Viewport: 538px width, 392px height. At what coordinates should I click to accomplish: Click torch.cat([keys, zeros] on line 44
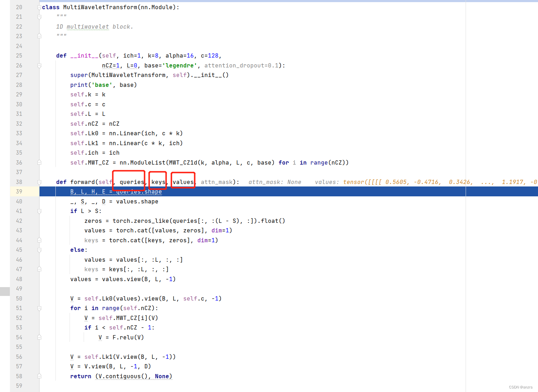pyautogui.click(x=150, y=240)
